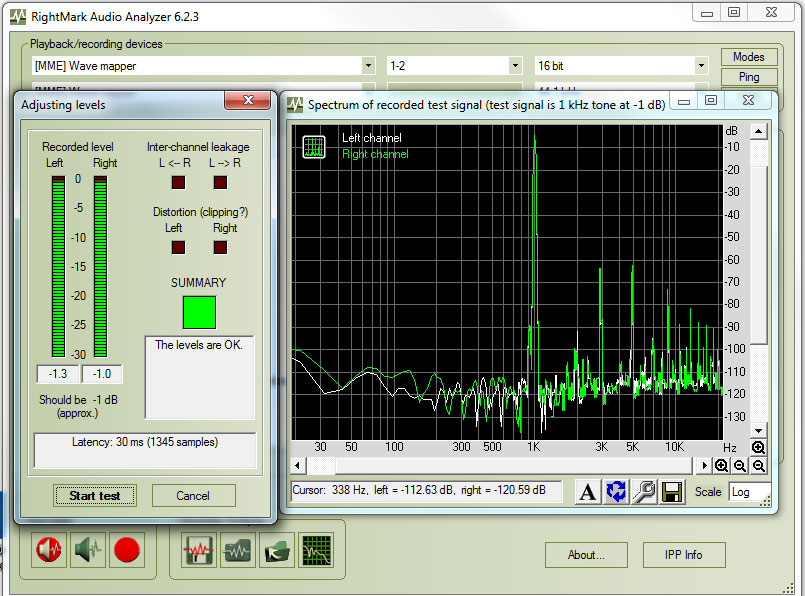Toggle the Left distortion clipping indicator
This screenshot has height=596, width=805.
click(x=178, y=247)
